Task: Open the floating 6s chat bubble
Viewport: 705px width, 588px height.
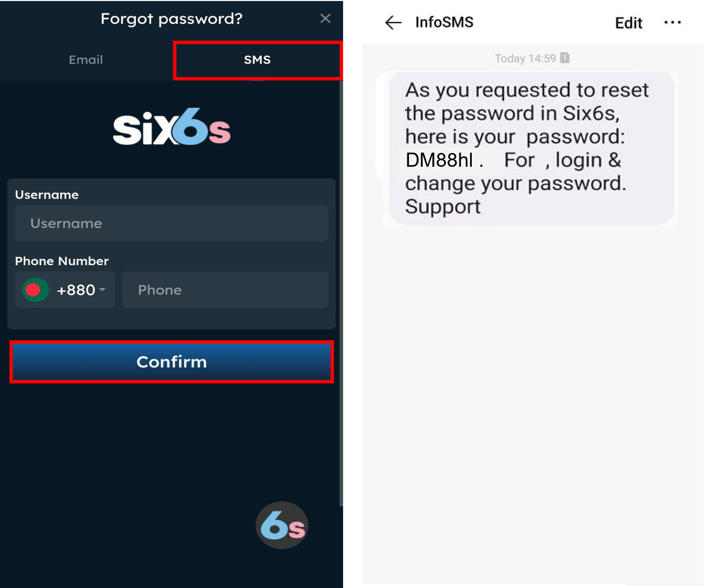Action: [282, 525]
